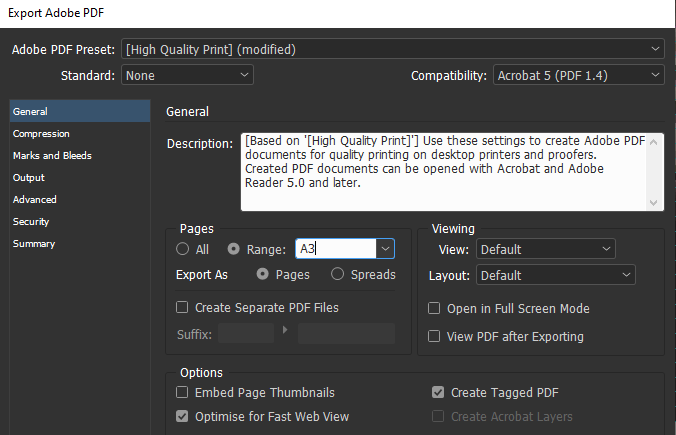
Task: Enable Create Separate PDF Files checkbox
Action: pos(182,307)
